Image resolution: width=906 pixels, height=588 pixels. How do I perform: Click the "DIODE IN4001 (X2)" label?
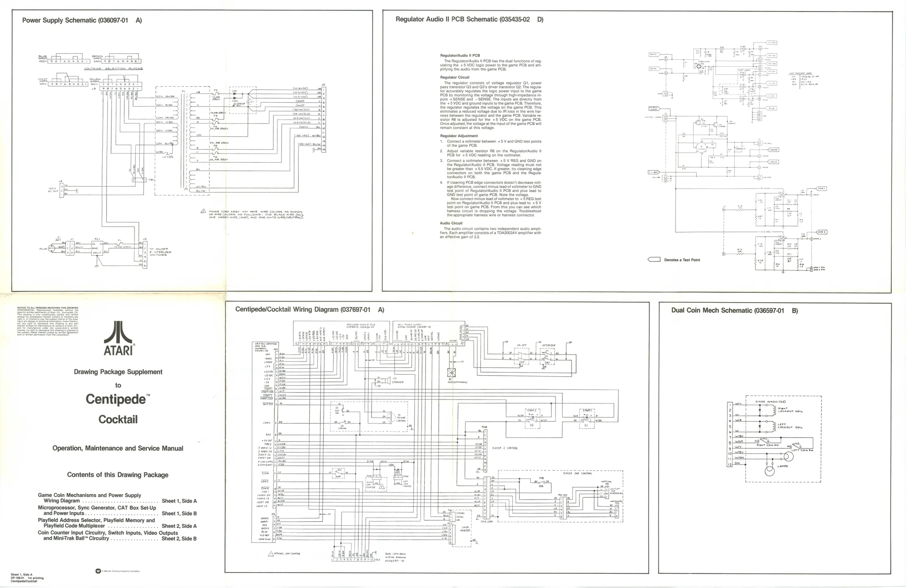coord(771,402)
